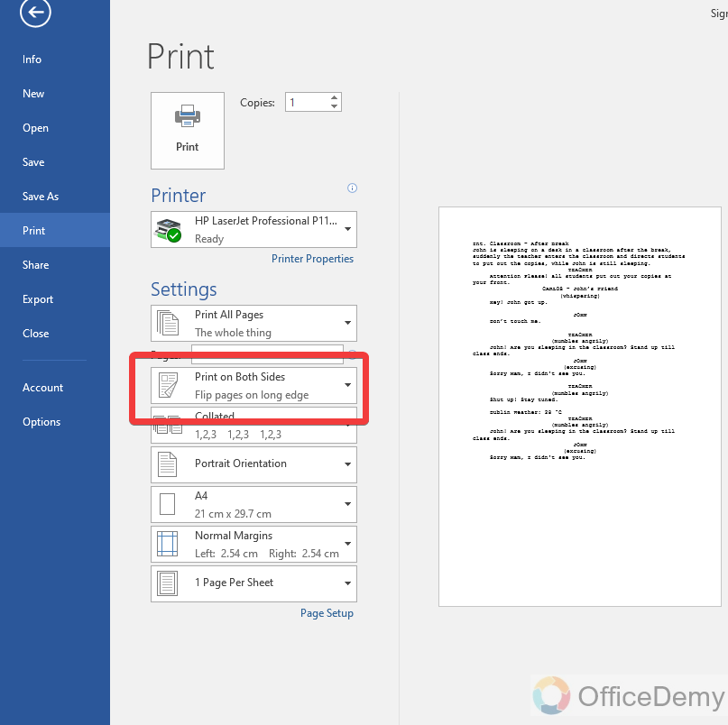Click the back arrow to leave Print view

pos(34,14)
